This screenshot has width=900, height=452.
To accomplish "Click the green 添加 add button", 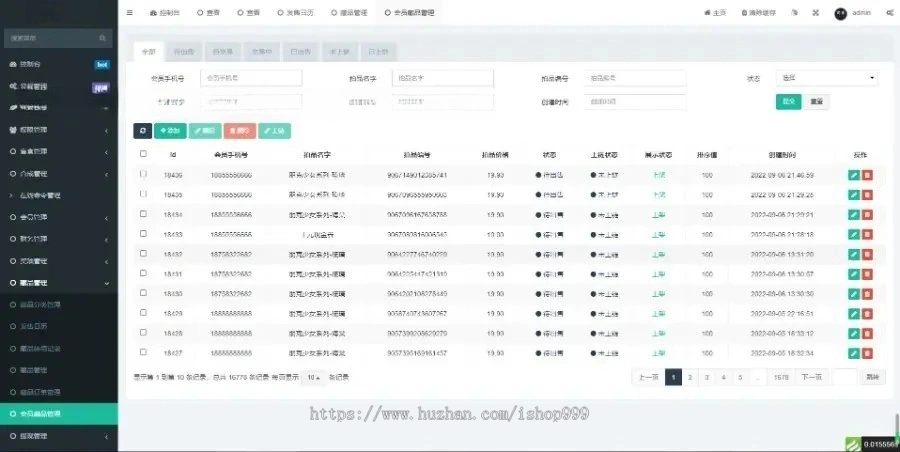I will point(170,131).
